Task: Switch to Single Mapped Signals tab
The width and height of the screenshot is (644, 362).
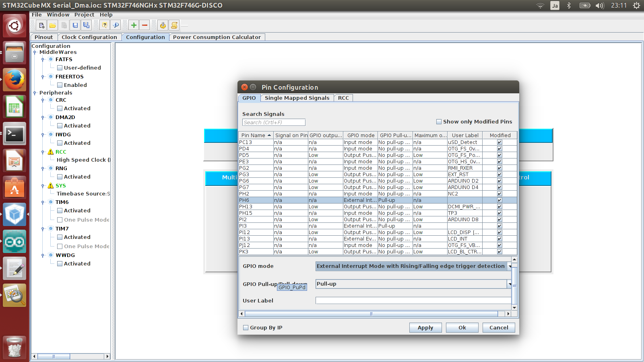Action: pyautogui.click(x=297, y=98)
